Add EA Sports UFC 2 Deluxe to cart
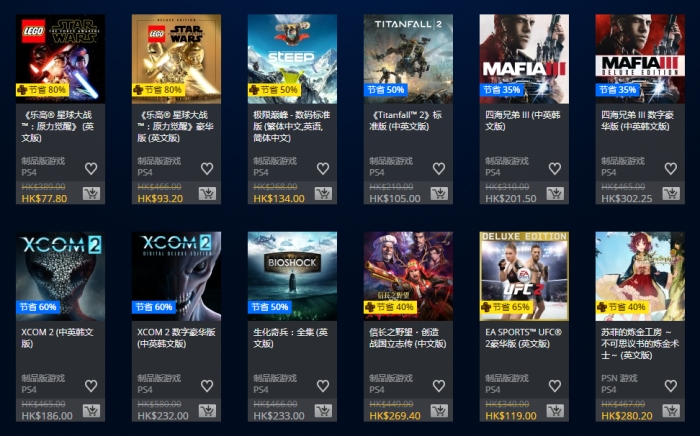The width and height of the screenshot is (700, 436). pyautogui.click(x=555, y=411)
